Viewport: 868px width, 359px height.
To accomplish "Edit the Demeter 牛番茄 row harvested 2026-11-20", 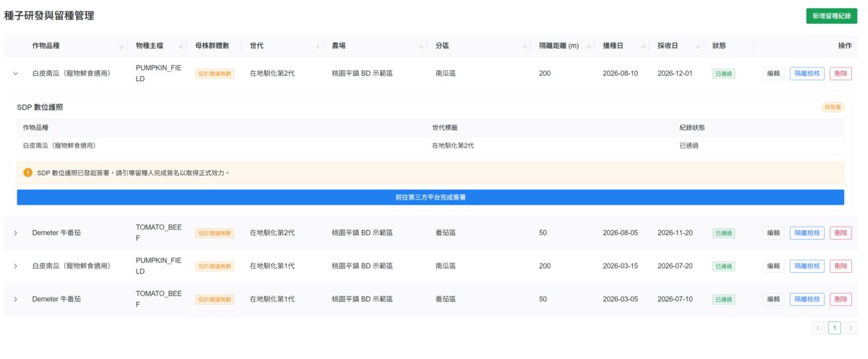I will tap(773, 232).
